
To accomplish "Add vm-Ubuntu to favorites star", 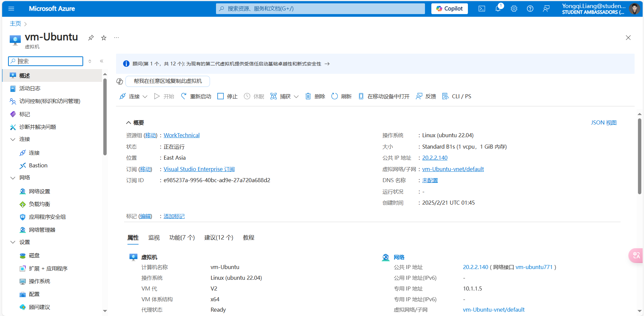I will tap(104, 38).
